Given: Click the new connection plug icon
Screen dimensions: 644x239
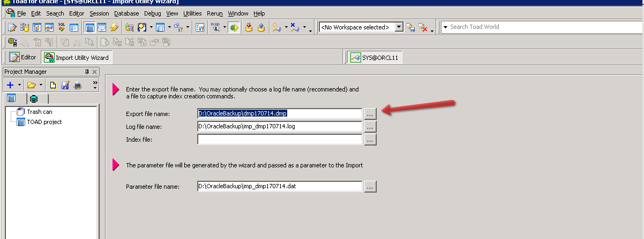Looking at the screenshot, I should click(x=276, y=27).
